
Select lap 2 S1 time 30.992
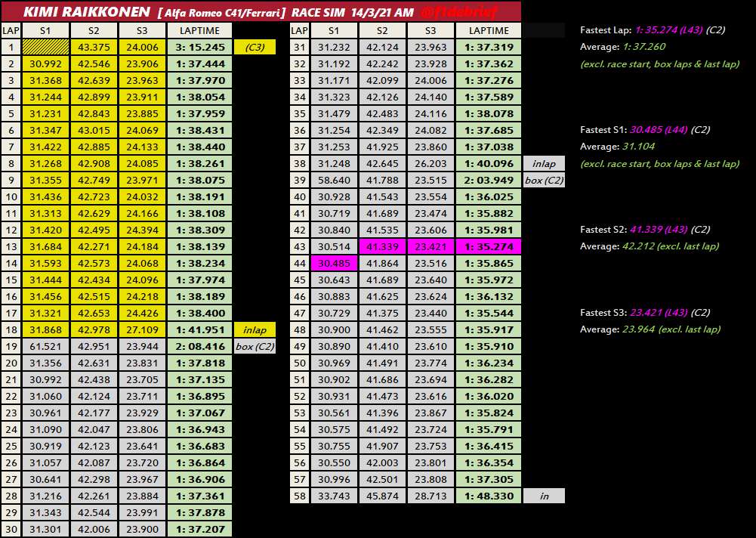[45, 63]
